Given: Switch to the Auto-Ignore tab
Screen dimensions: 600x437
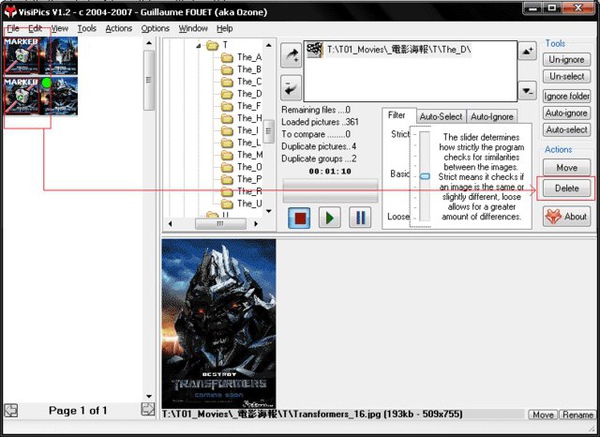Looking at the screenshot, I should pyautogui.click(x=492, y=116).
